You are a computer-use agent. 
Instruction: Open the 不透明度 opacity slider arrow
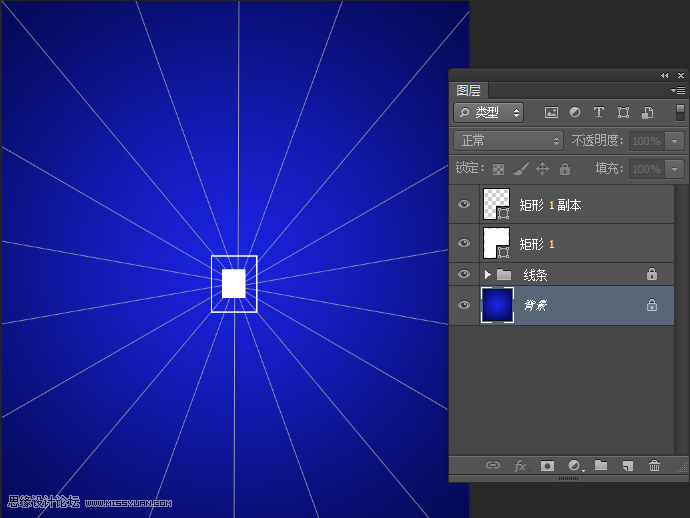pyautogui.click(x=675, y=141)
